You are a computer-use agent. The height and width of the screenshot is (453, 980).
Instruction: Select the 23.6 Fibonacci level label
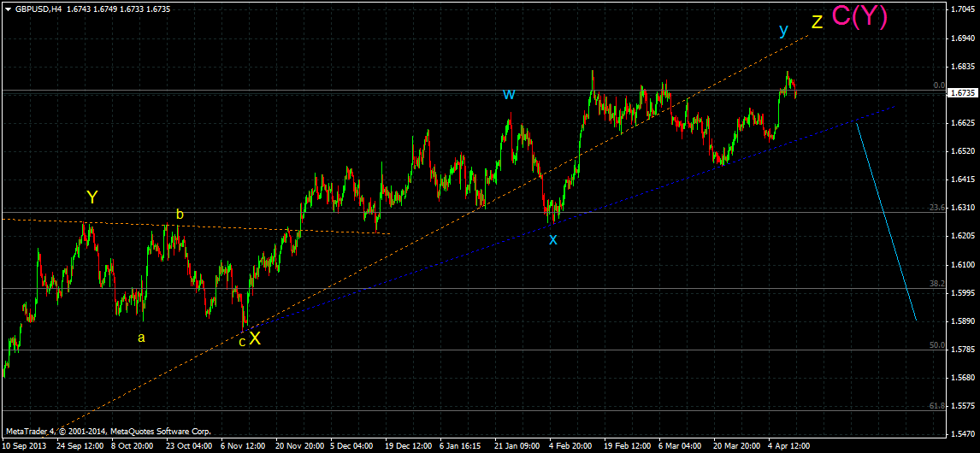pyautogui.click(x=936, y=208)
